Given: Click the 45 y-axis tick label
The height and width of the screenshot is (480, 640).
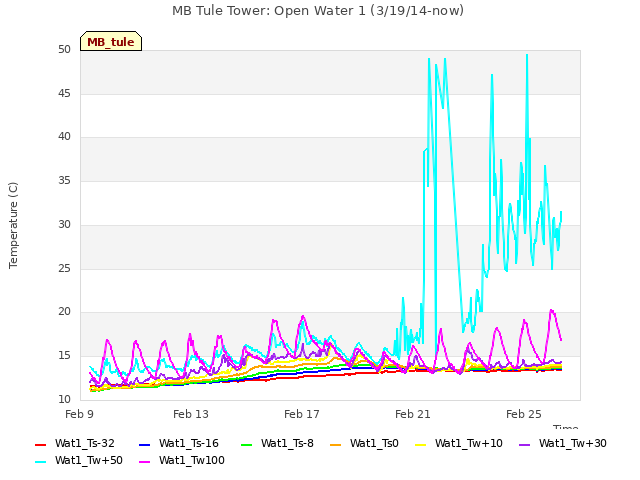Looking at the screenshot, I should (x=64, y=93).
